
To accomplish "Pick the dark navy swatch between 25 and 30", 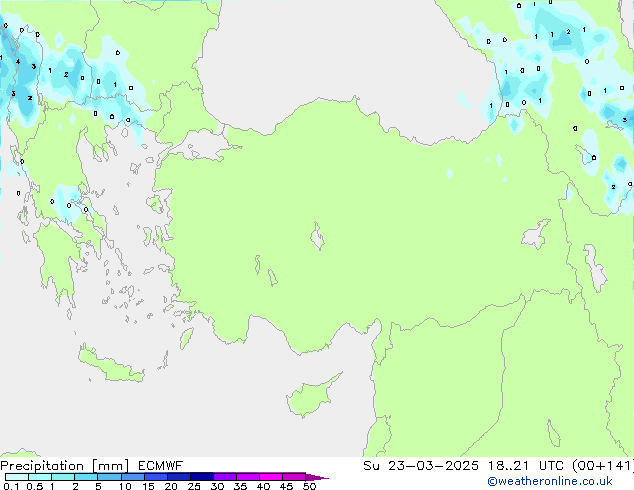I will (x=202, y=477).
